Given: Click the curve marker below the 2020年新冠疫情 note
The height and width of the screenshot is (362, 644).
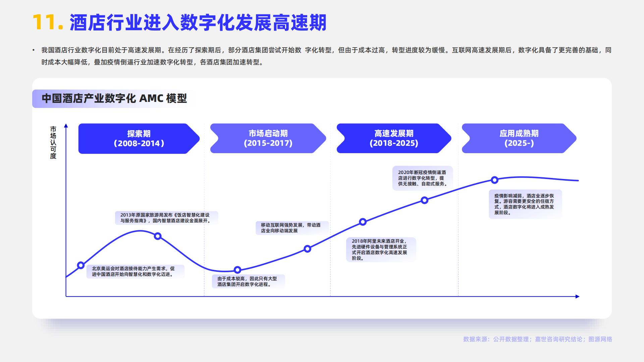Looking at the screenshot, I should point(424,200).
